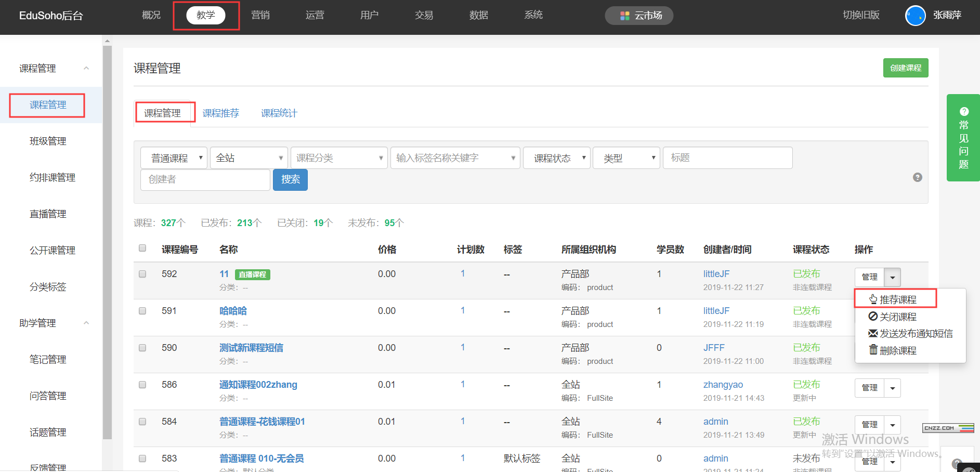Click the colorful 云市场 grid icon
The height and width of the screenshot is (472, 980).
(x=625, y=16)
